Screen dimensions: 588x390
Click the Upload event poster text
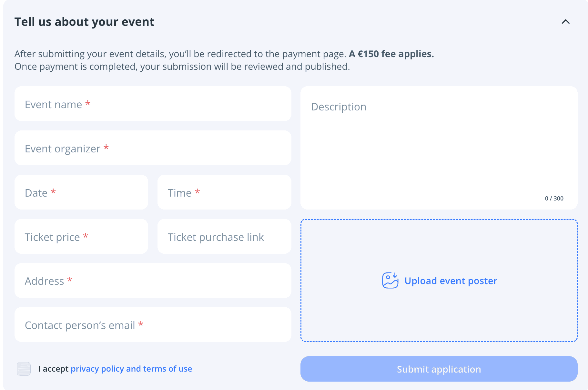pyautogui.click(x=451, y=281)
